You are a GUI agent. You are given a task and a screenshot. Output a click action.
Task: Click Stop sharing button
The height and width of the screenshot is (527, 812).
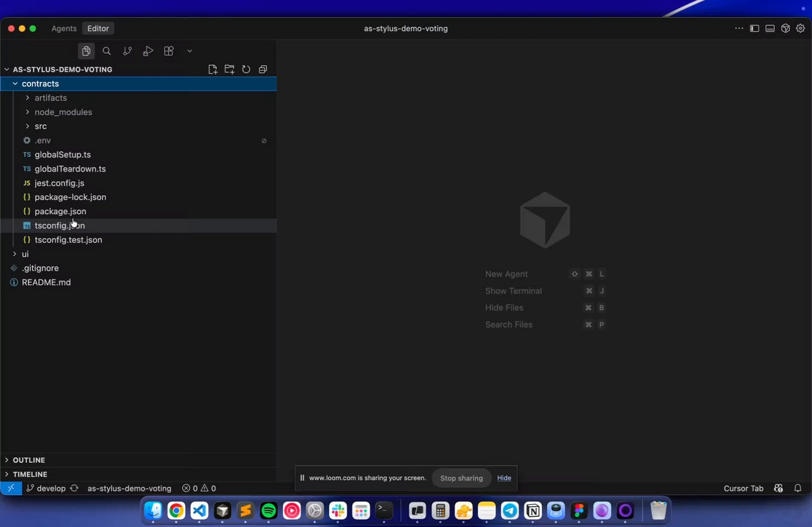tap(461, 478)
